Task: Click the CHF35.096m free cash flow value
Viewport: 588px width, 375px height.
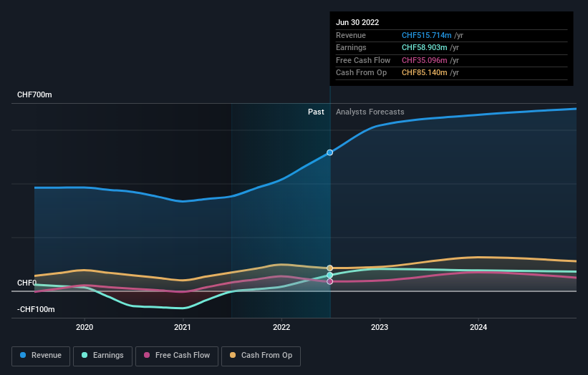Action: (424, 60)
